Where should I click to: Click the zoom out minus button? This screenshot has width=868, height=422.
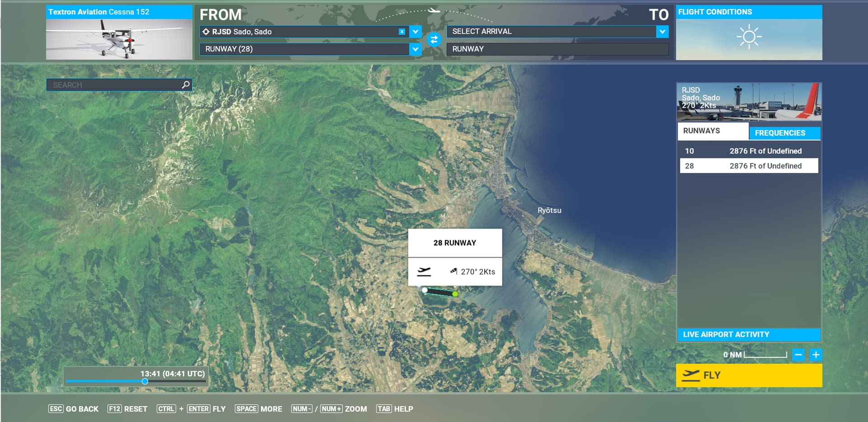[798, 355]
